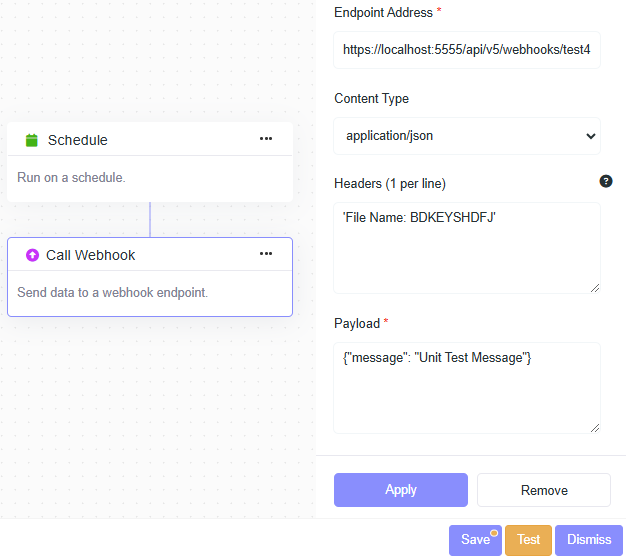Run the workflow with the Test button
The height and width of the screenshot is (557, 626).
(528, 540)
